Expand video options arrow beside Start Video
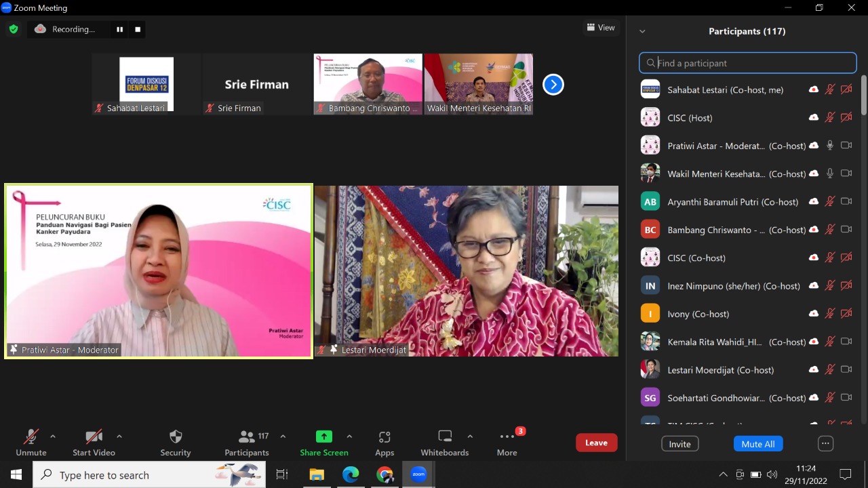 tap(119, 436)
